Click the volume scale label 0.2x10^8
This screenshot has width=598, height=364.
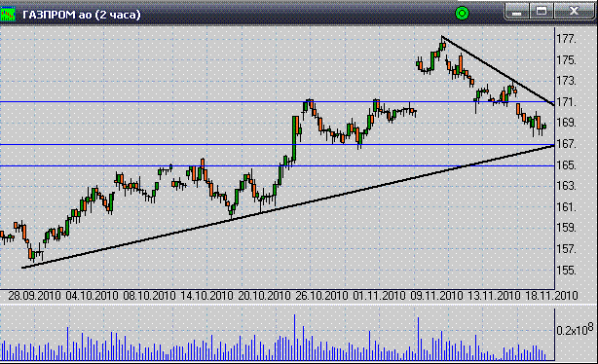click(x=575, y=329)
